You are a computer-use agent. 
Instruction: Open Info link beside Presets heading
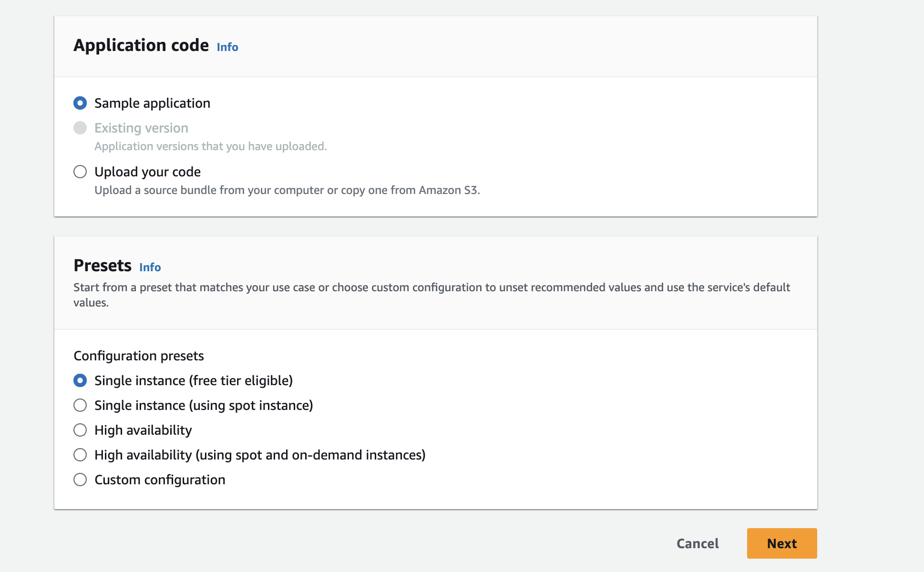tap(150, 267)
